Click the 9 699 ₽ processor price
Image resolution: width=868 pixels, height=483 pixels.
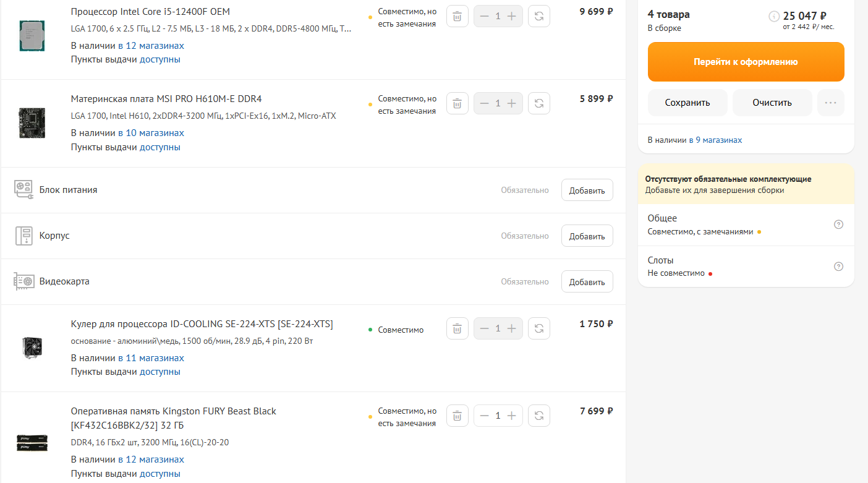(x=597, y=12)
